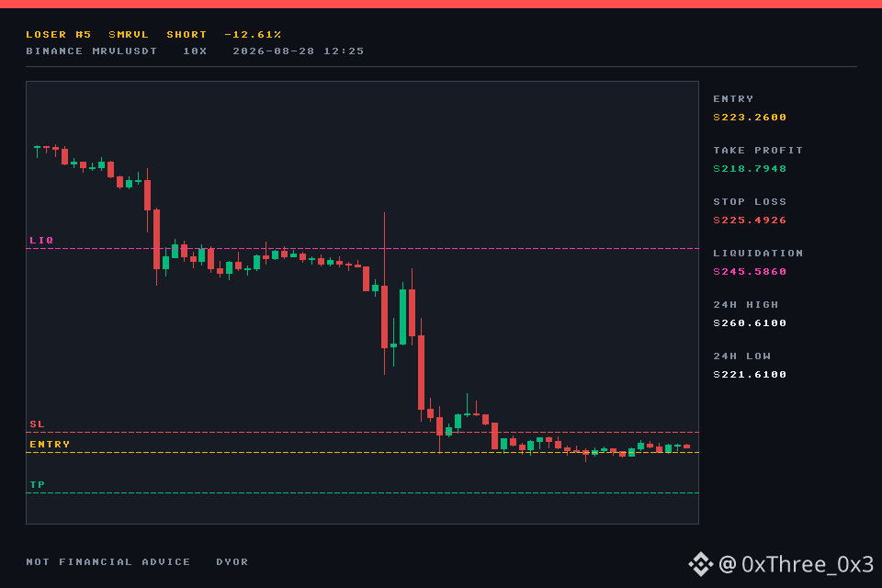Click the "LIQ" line label on chart
This screenshot has width=882, height=588.
click(x=41, y=241)
